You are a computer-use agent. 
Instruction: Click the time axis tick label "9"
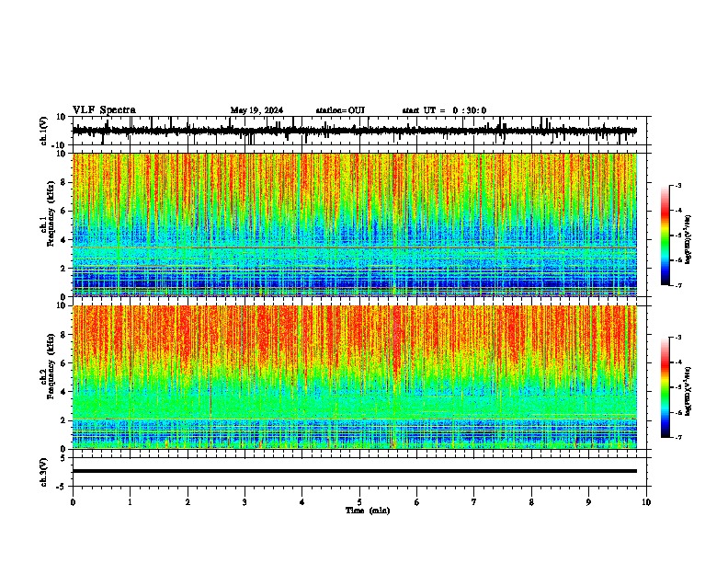pos(588,502)
